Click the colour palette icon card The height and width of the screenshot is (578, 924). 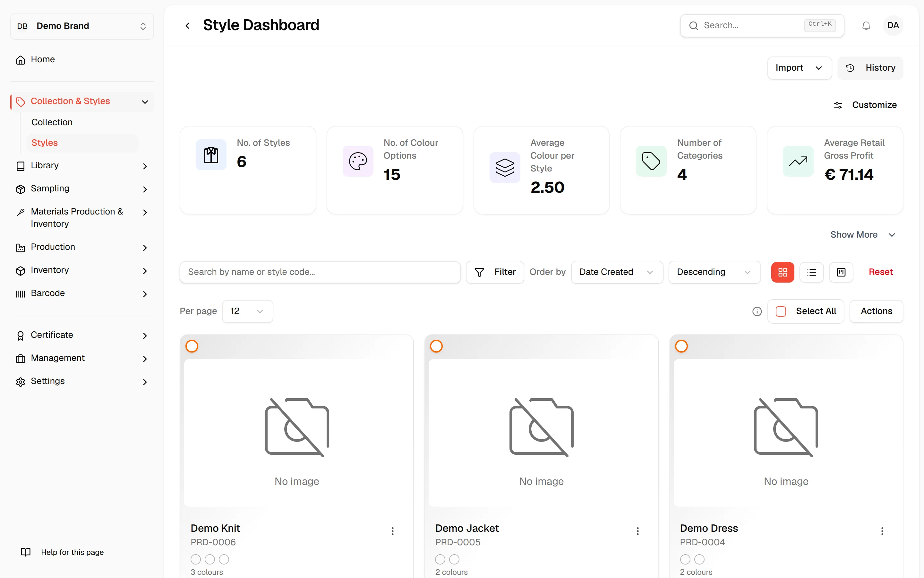(358, 161)
